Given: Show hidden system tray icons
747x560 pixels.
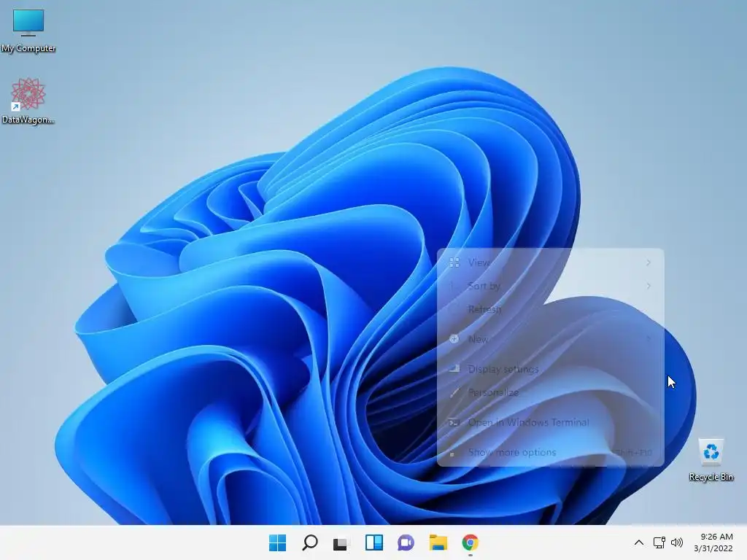Looking at the screenshot, I should pos(639,542).
